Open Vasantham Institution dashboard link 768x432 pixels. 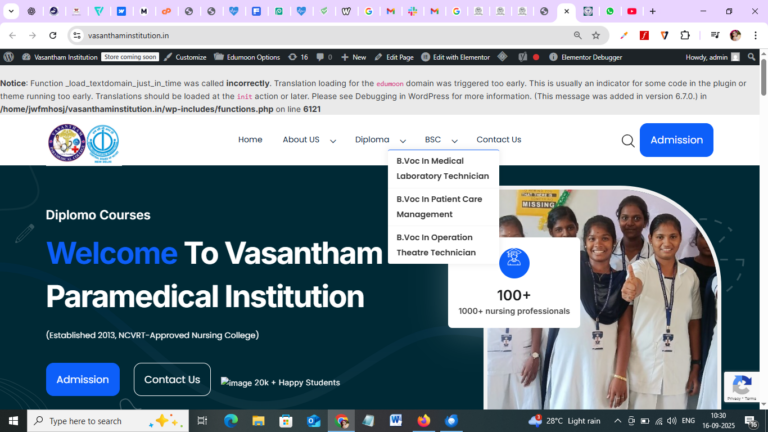(x=60, y=57)
